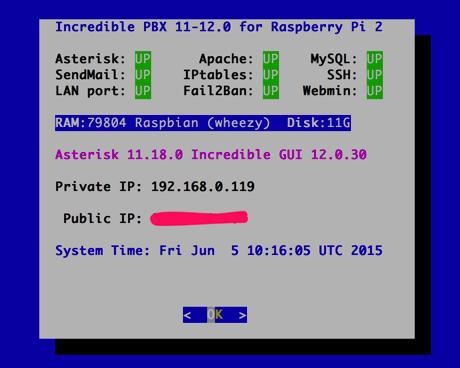The height and width of the screenshot is (368, 460).
Task: Click the LAN port UP status indicator
Action: pos(143,91)
